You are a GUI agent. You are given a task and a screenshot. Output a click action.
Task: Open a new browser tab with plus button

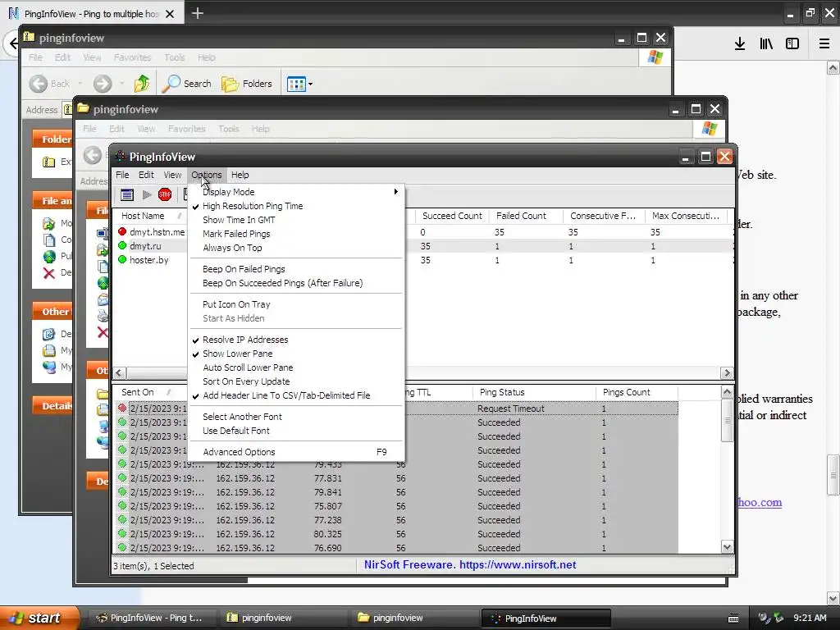tap(197, 13)
